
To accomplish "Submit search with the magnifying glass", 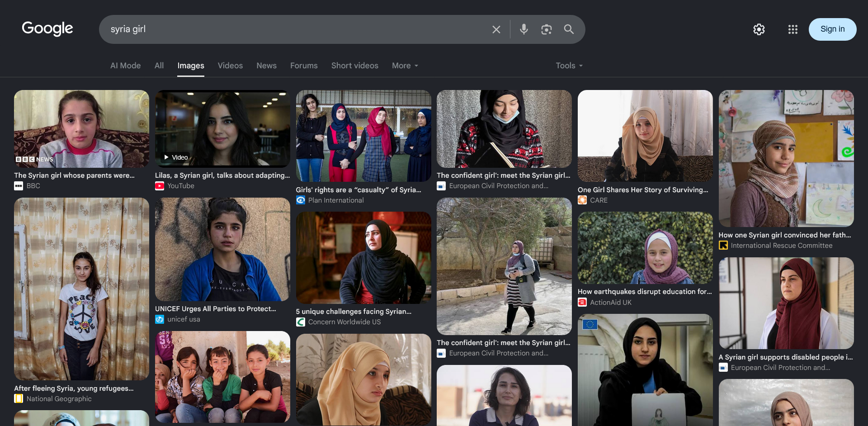I will [569, 29].
